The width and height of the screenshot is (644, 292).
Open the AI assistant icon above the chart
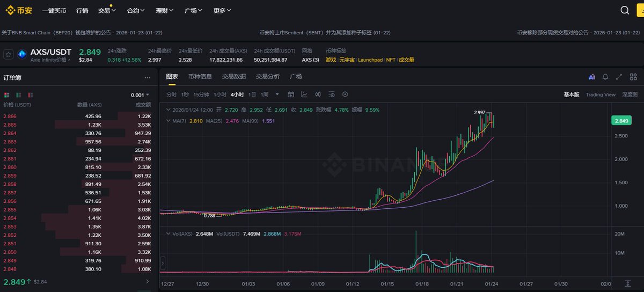point(591,77)
